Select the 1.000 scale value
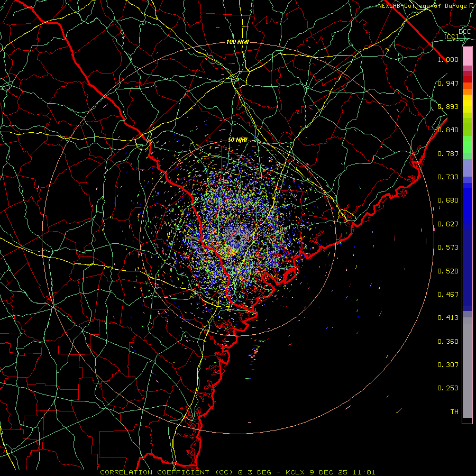 pyautogui.click(x=448, y=59)
